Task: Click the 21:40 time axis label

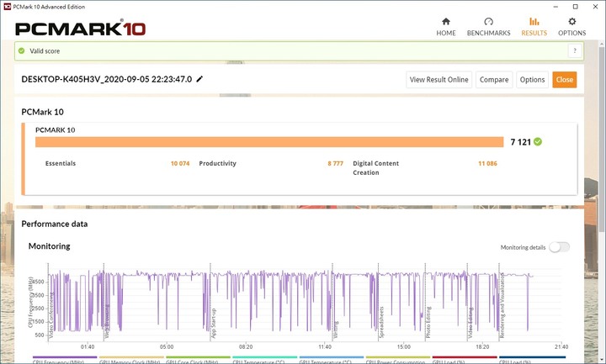Action: (x=561, y=346)
